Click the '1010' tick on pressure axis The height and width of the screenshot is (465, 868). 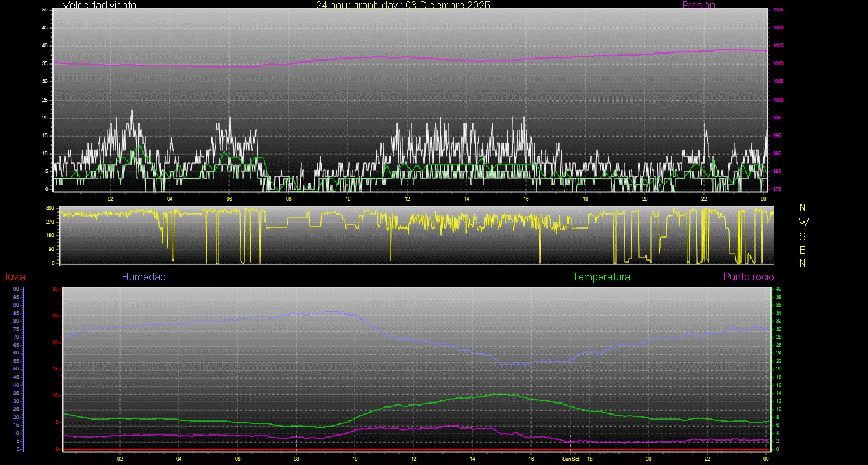778,64
